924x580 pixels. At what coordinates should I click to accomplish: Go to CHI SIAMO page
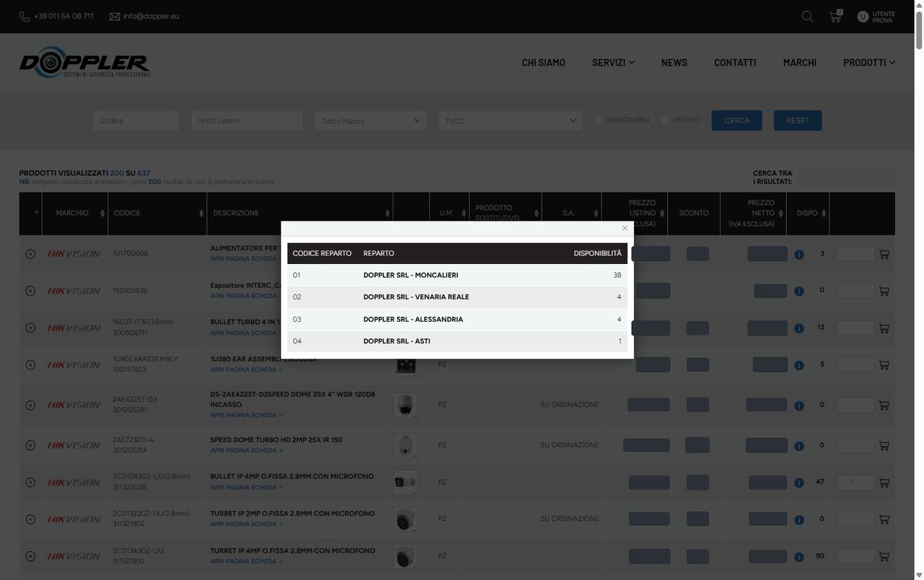pos(544,63)
